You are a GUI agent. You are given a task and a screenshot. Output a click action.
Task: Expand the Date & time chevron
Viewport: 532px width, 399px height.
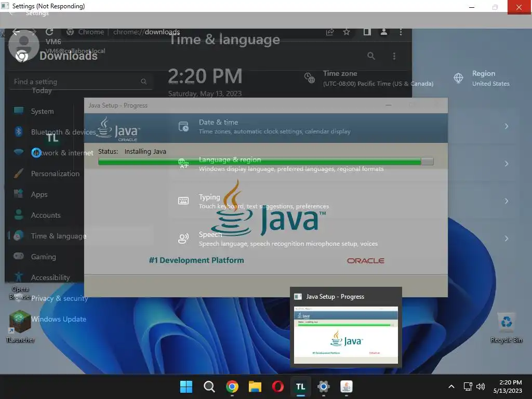[506, 126]
